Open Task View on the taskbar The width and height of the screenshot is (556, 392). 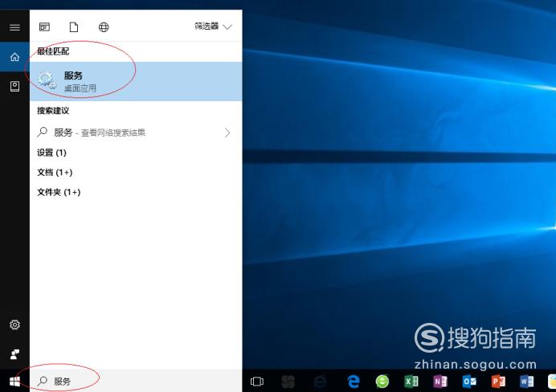click(257, 382)
